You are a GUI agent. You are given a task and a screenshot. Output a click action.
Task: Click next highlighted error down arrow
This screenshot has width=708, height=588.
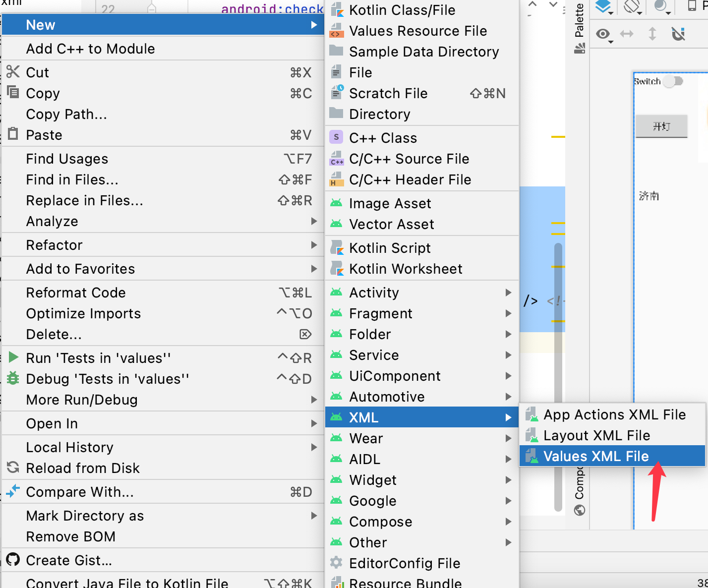pos(553,4)
